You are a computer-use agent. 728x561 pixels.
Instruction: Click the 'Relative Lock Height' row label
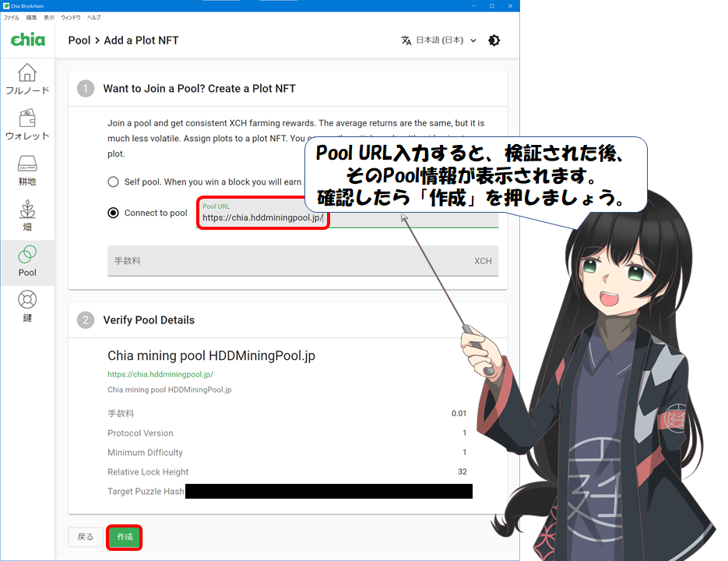pos(148,472)
